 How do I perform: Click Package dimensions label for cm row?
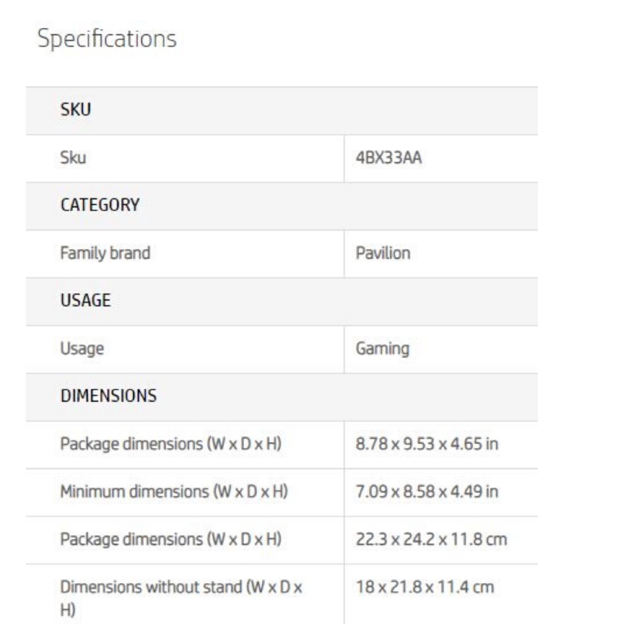tap(171, 540)
